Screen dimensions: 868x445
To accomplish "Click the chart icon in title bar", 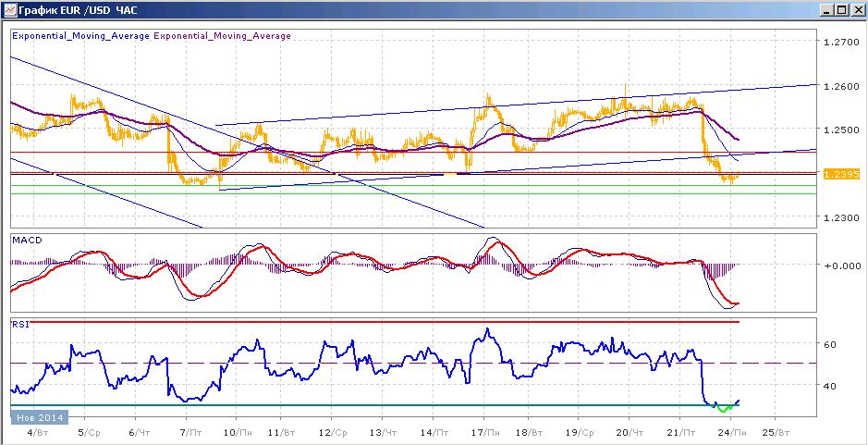I will pos(9,9).
